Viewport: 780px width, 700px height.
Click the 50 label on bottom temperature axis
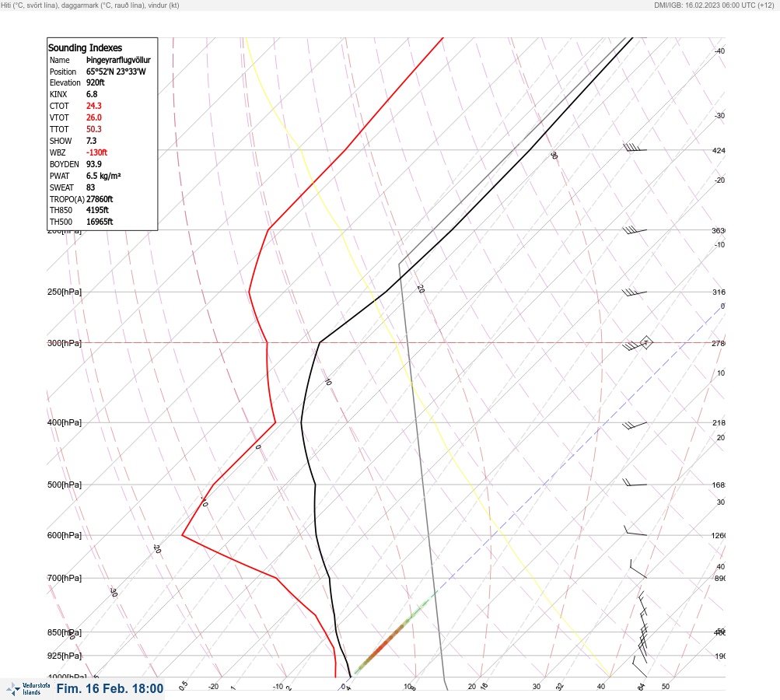[666, 687]
